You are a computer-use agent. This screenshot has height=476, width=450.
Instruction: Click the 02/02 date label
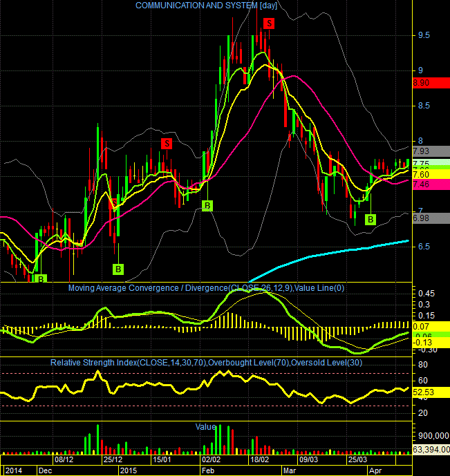211,459
